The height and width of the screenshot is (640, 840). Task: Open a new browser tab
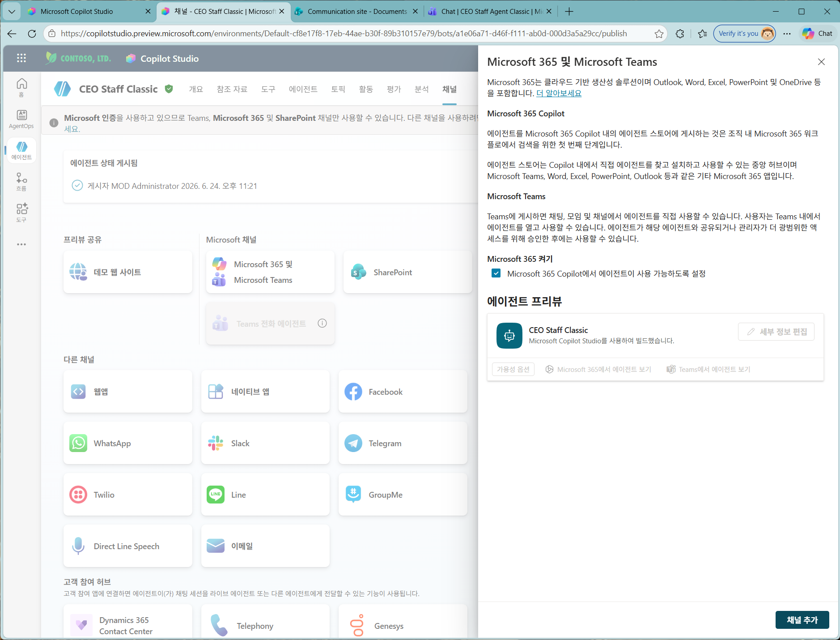(x=569, y=12)
